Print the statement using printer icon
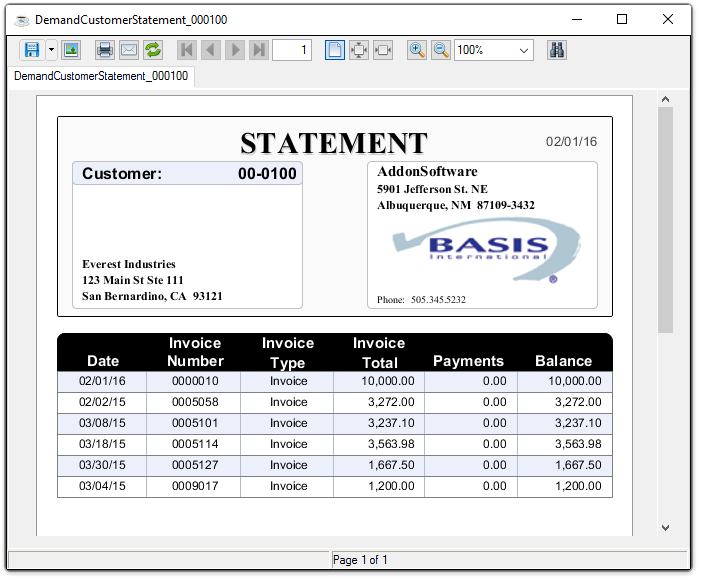This screenshot has width=701, height=580. pos(105,50)
